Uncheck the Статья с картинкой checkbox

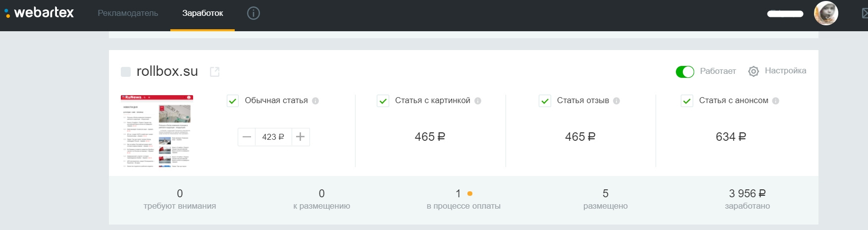pyautogui.click(x=383, y=101)
